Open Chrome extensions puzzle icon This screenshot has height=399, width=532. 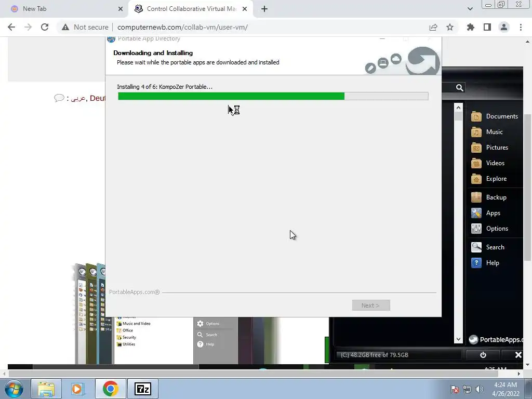pyautogui.click(x=471, y=27)
